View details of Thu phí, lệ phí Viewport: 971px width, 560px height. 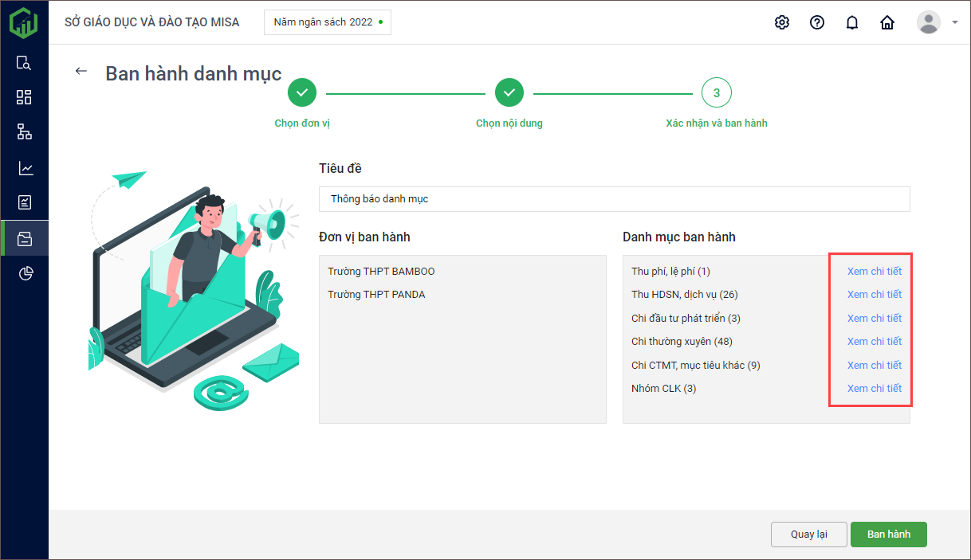[x=874, y=272]
